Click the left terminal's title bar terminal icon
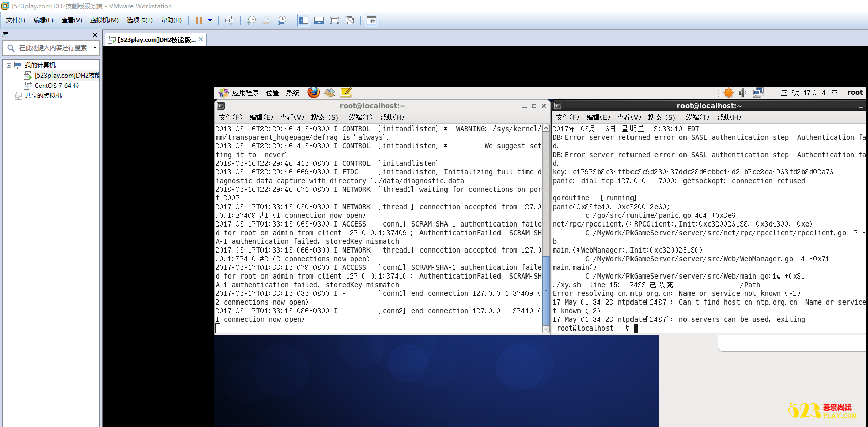 pyautogui.click(x=221, y=106)
